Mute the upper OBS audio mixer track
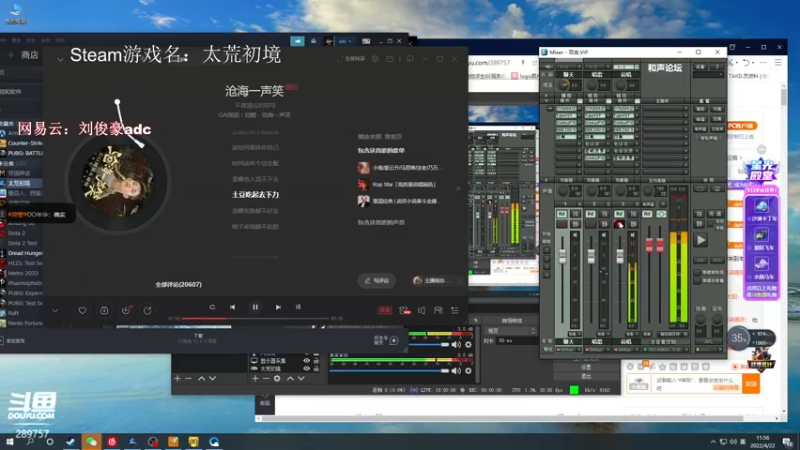Screen dimensions: 800x450 click(x=456, y=345)
